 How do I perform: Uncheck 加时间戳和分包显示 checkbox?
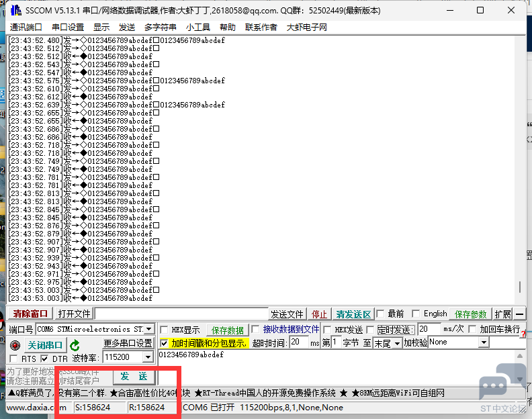164,343
